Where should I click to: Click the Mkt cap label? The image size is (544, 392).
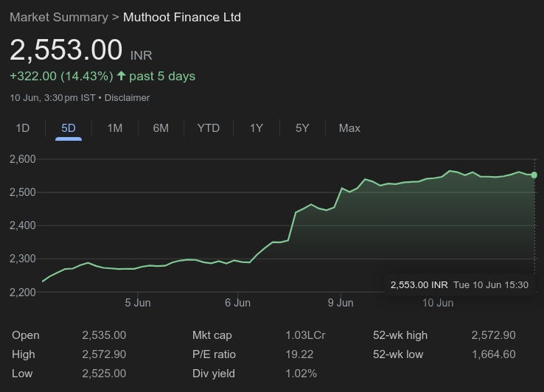coord(212,335)
